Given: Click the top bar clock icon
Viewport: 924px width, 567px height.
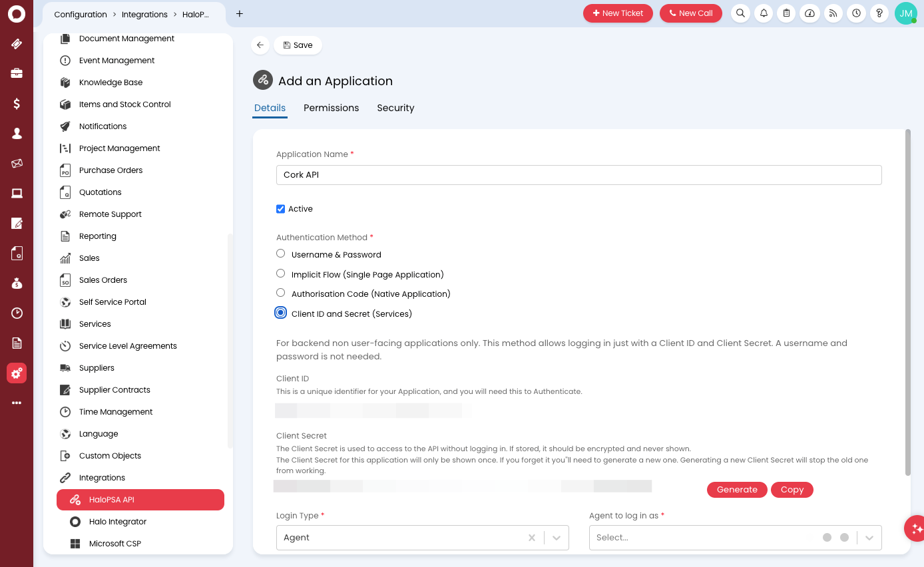Looking at the screenshot, I should tap(856, 13).
